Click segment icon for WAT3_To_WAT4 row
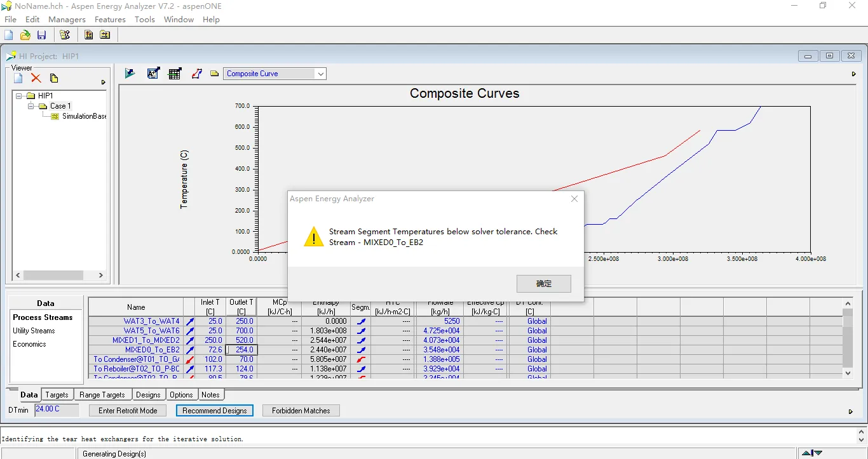The image size is (868, 459). tap(361, 321)
